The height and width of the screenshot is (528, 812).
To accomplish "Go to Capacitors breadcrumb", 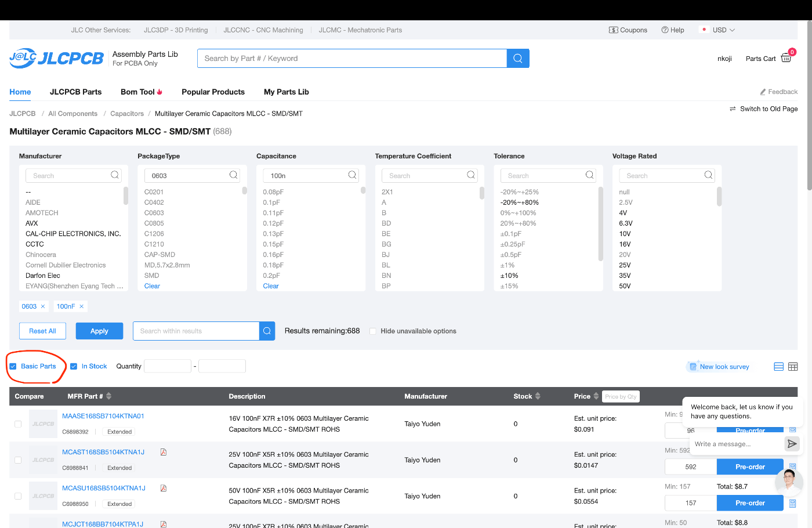I will (x=127, y=114).
